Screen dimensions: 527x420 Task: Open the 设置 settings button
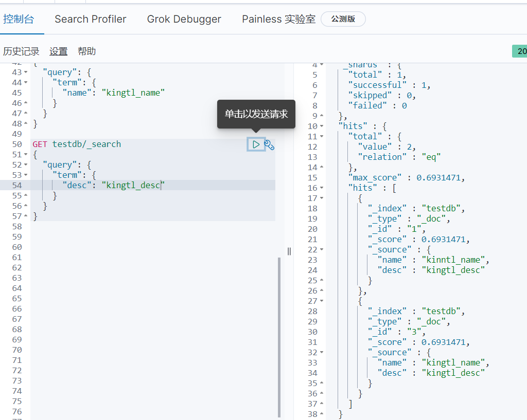tap(59, 51)
